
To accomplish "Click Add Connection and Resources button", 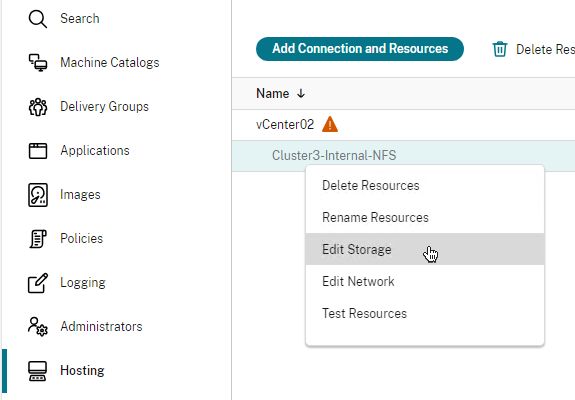I will (x=360, y=49).
